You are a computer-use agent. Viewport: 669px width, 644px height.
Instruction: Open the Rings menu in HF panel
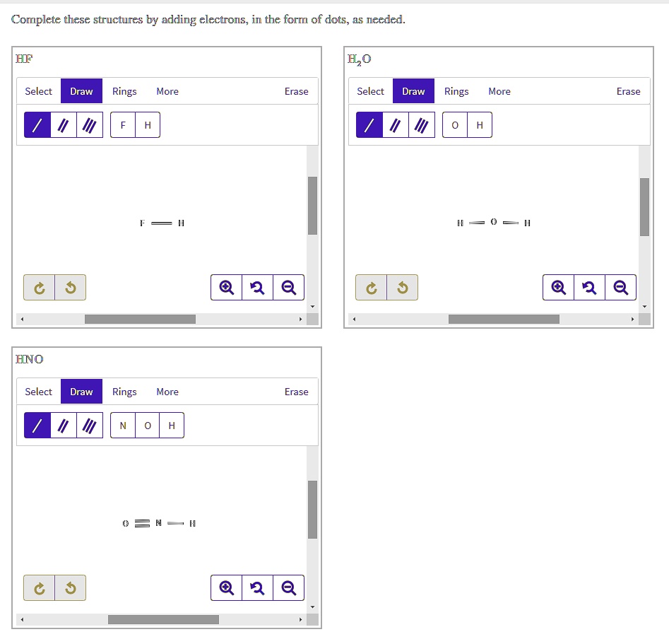click(124, 91)
